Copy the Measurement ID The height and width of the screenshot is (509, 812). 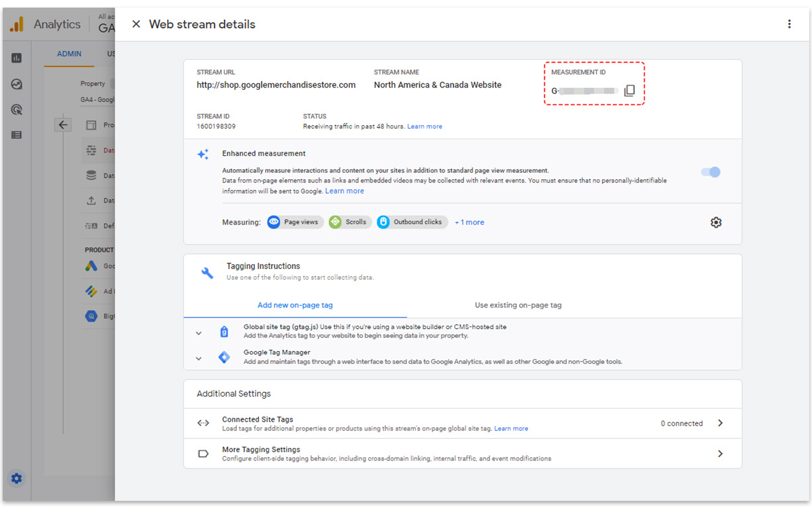(630, 90)
